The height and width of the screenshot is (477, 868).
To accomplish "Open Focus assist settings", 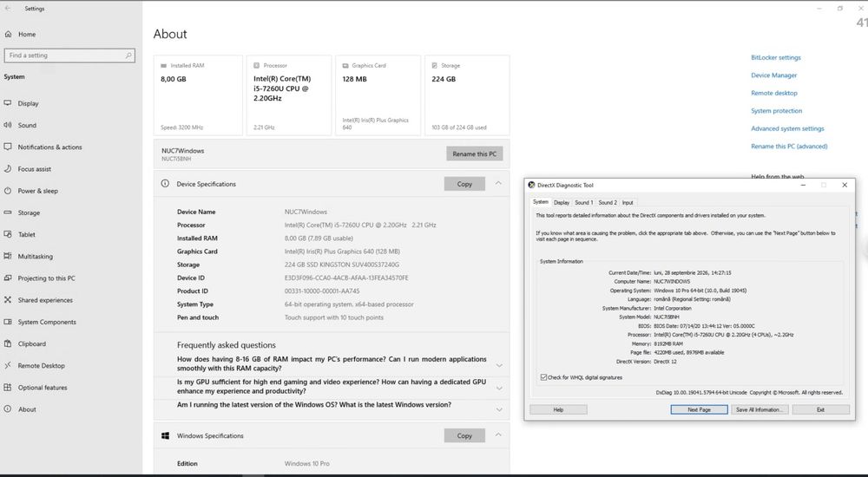I will (35, 169).
